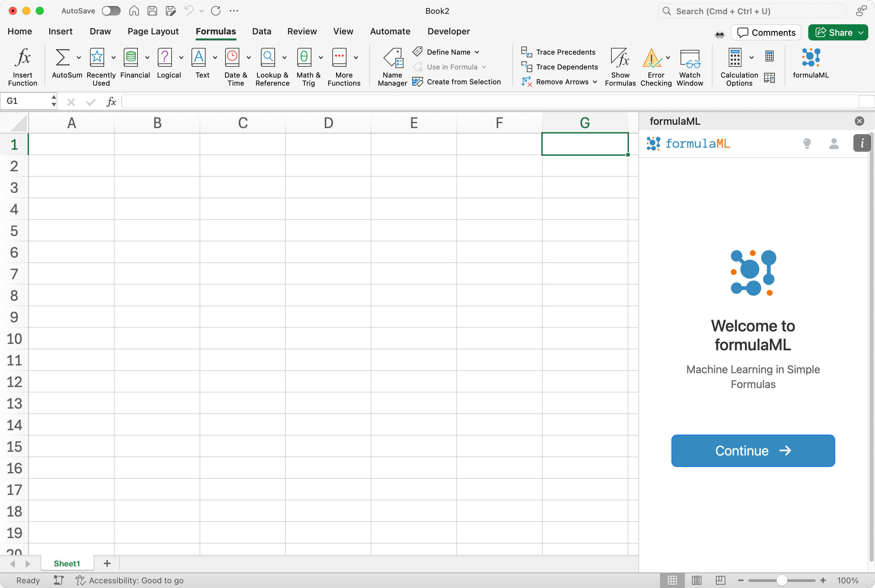
Task: Click the lightbulb icon in formulaML pane
Action: [807, 143]
